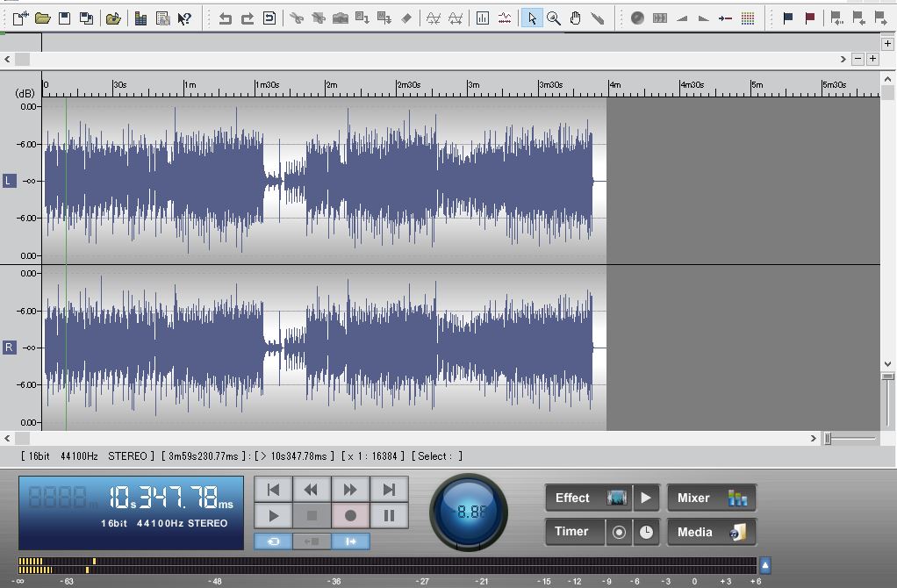
Task: Click the Timer button
Action: tap(574, 532)
